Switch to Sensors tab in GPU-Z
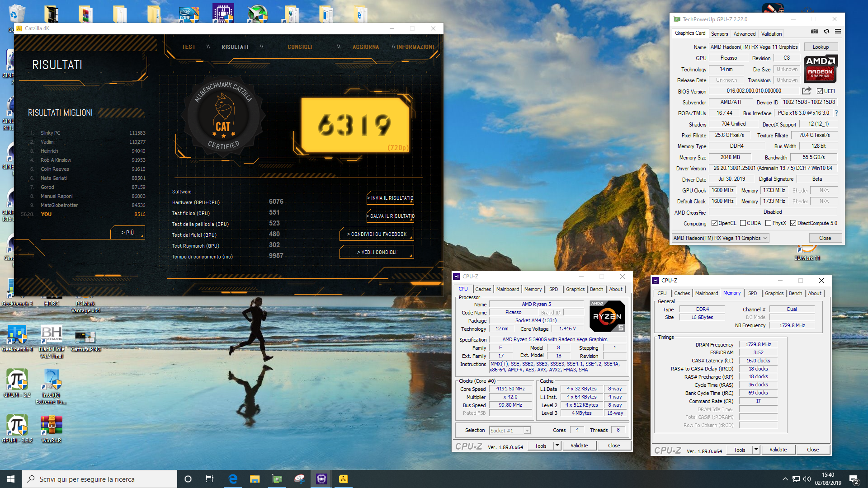868x488 pixels. (719, 34)
